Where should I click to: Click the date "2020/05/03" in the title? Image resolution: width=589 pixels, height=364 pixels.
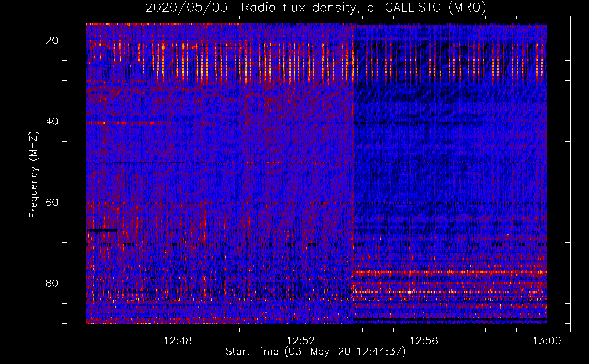point(187,8)
